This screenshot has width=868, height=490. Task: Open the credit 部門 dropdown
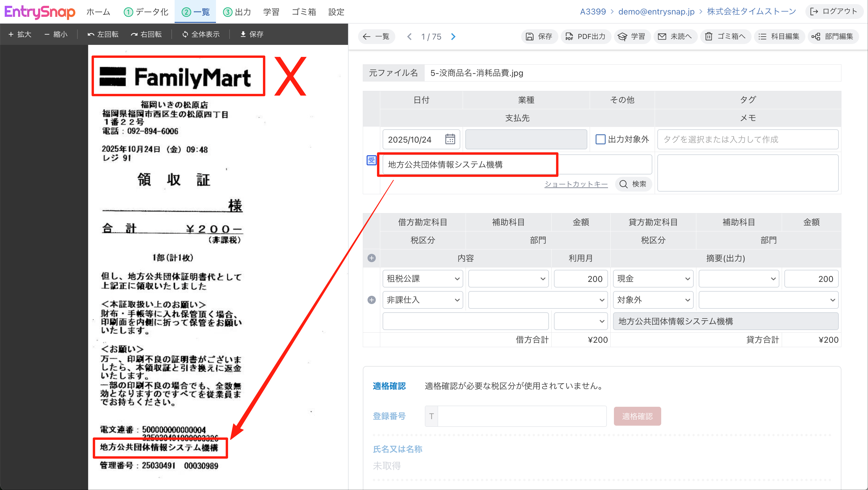(768, 300)
